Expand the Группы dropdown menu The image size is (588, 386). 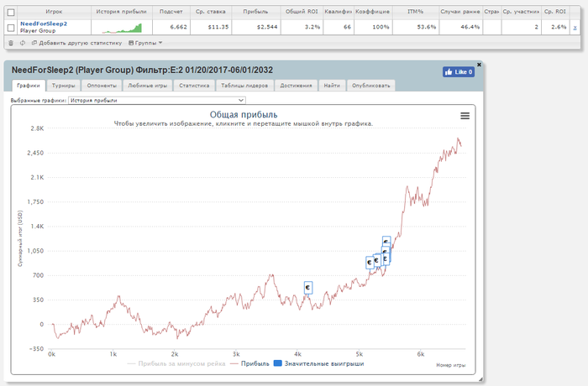coord(145,43)
